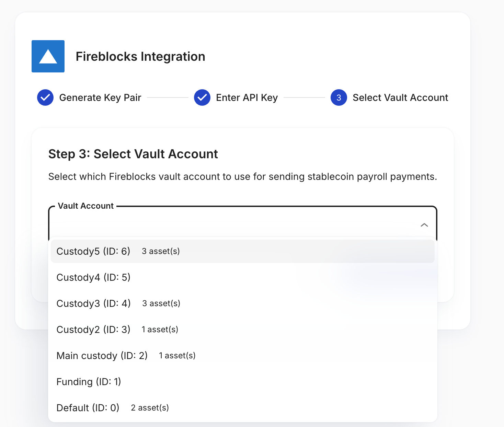The width and height of the screenshot is (504, 427).
Task: Click the Fireblocks triangle logo icon
Action: 48,56
